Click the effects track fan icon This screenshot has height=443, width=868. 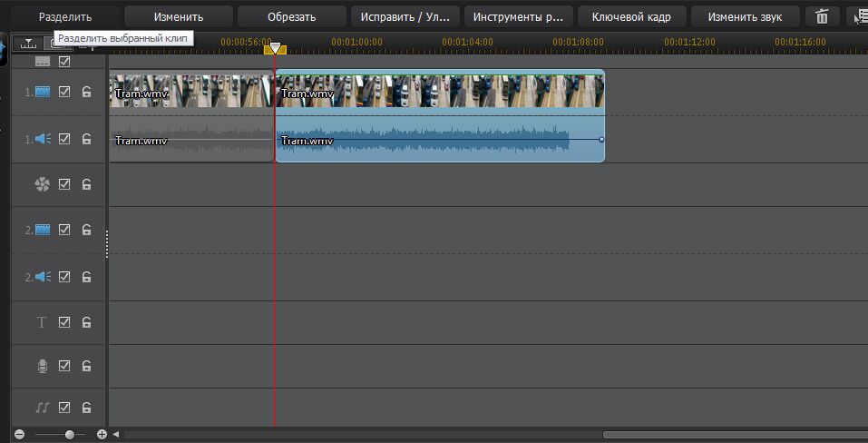[x=42, y=184]
